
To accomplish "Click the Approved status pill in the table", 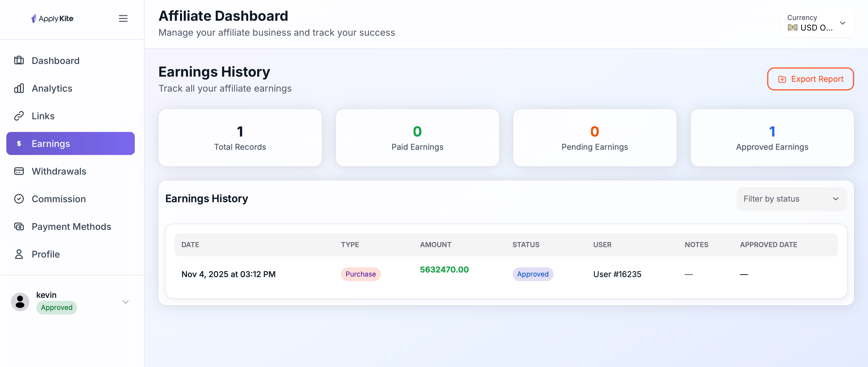I will [532, 274].
